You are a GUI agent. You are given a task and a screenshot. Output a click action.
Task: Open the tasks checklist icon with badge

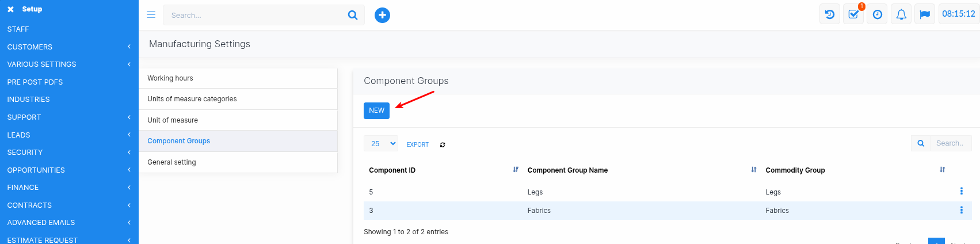pos(853,14)
